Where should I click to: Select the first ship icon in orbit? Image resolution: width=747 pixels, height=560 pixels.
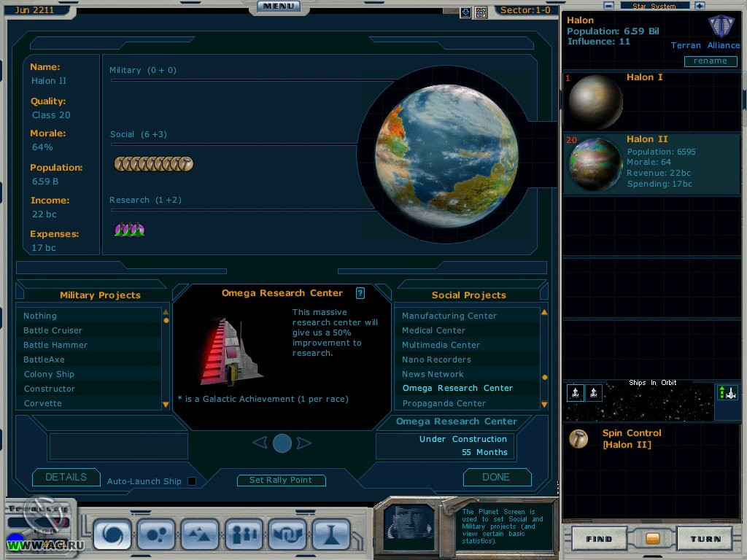pyautogui.click(x=576, y=393)
